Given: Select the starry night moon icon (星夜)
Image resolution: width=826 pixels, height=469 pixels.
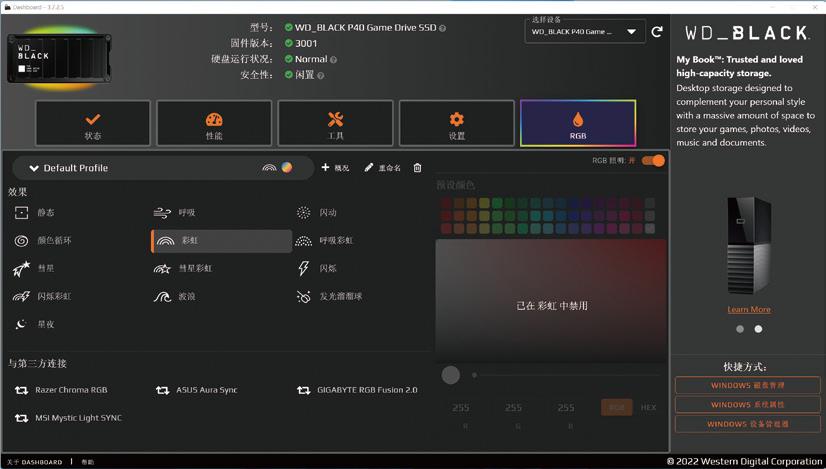Looking at the screenshot, I should (x=21, y=324).
